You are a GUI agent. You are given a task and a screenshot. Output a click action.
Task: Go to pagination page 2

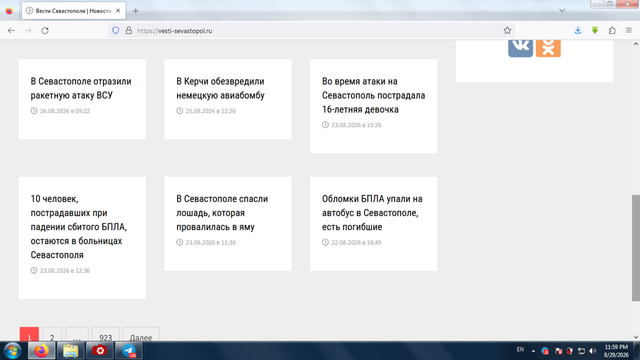coord(52,337)
